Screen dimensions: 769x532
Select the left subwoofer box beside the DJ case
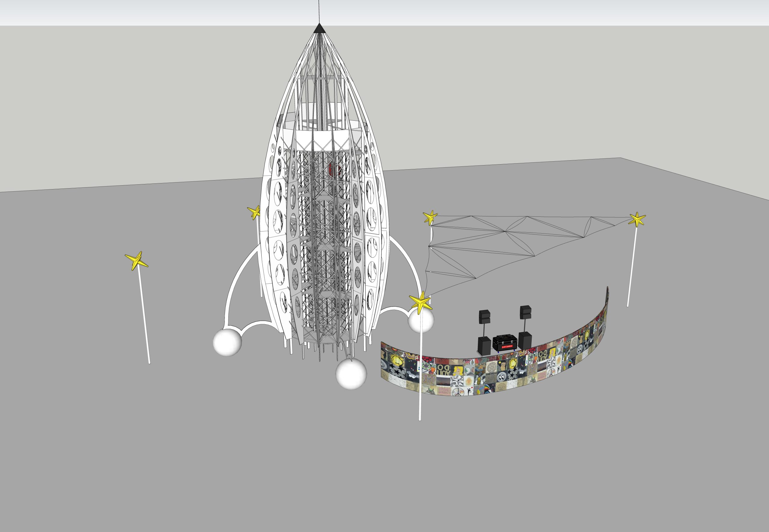[x=484, y=346]
